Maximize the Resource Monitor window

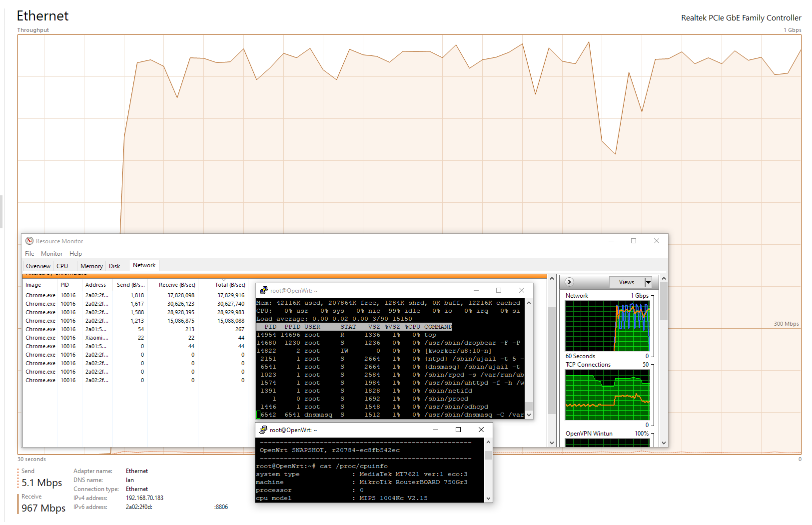click(x=634, y=241)
